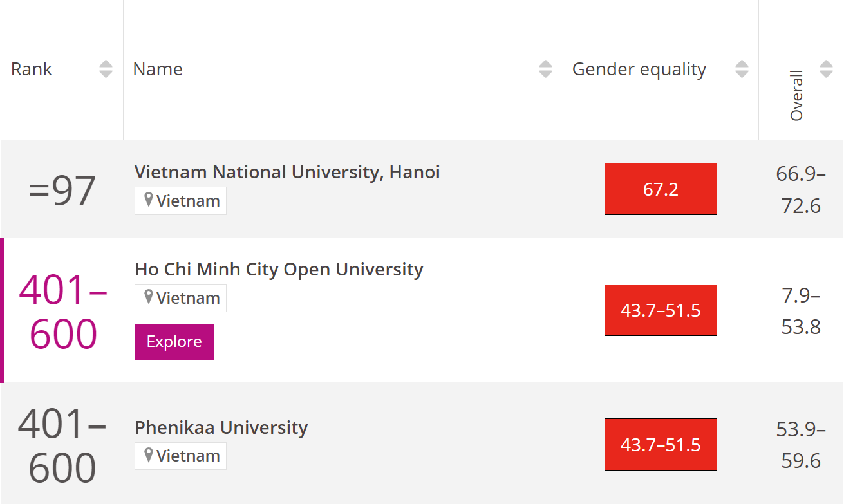Click Phenikaa University's red score box
Screen dimensions: 844x504
coord(661,445)
